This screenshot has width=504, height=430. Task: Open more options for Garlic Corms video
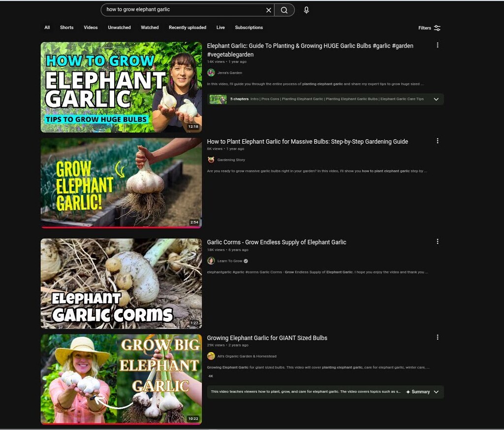pyautogui.click(x=438, y=242)
